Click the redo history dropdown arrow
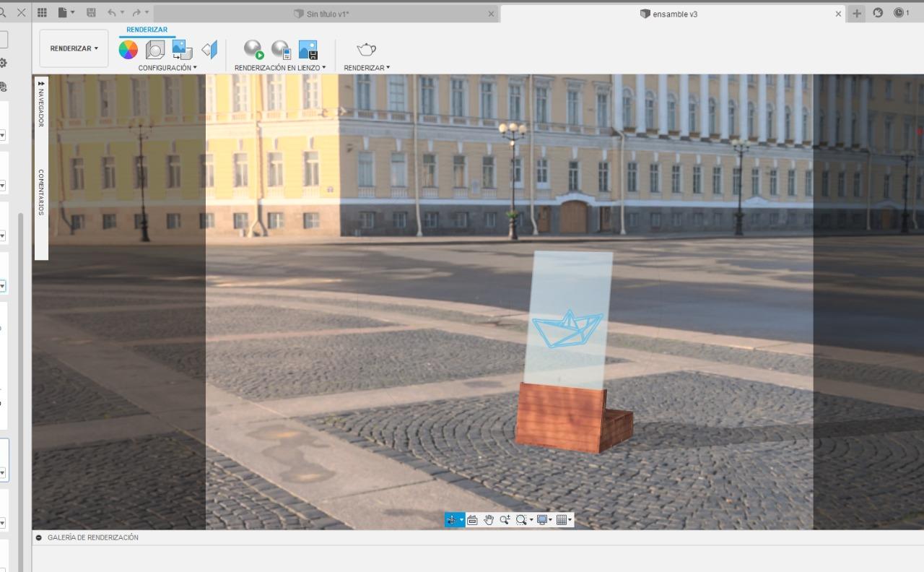This screenshot has width=924, height=572. pyautogui.click(x=147, y=13)
